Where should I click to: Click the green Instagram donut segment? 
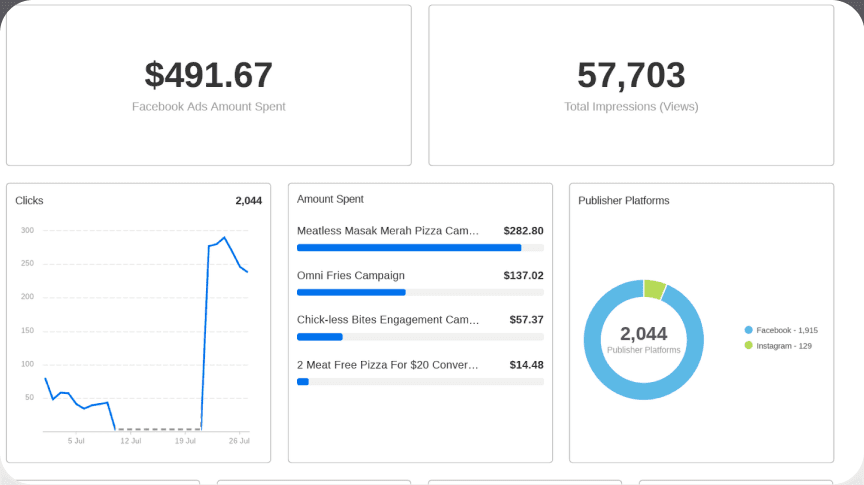click(x=655, y=289)
